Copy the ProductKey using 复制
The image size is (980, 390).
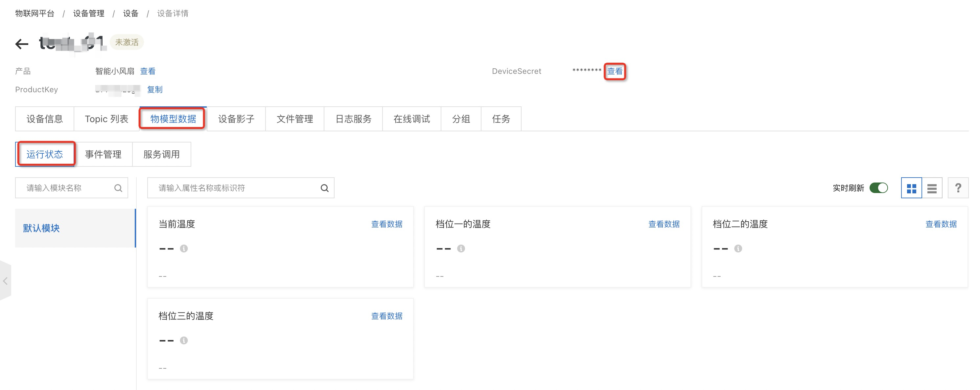[154, 89]
